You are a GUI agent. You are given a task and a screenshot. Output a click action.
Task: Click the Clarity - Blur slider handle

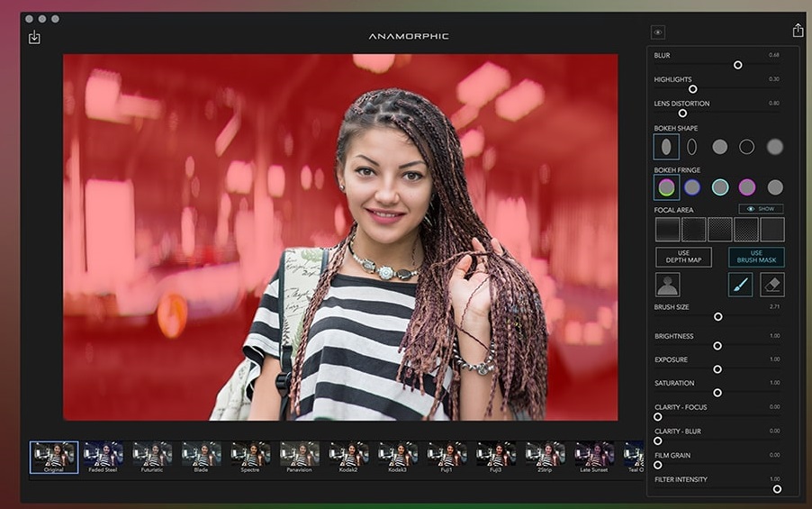(658, 441)
